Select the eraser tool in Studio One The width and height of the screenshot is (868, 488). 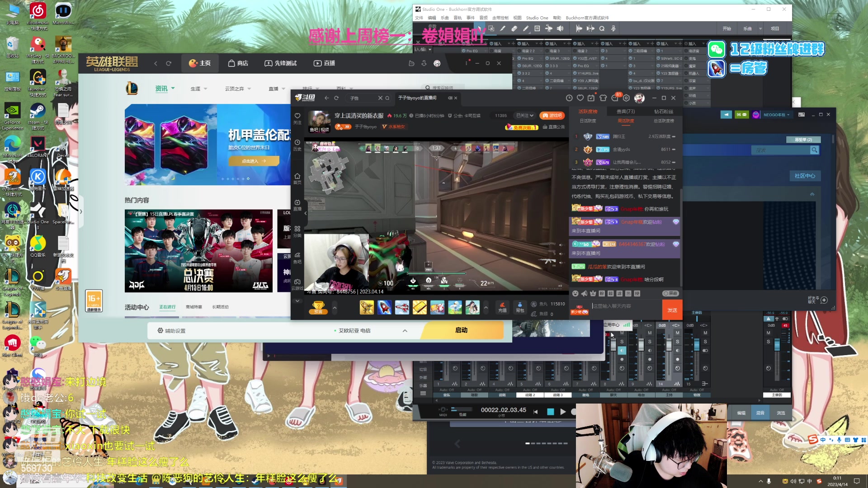(x=514, y=28)
